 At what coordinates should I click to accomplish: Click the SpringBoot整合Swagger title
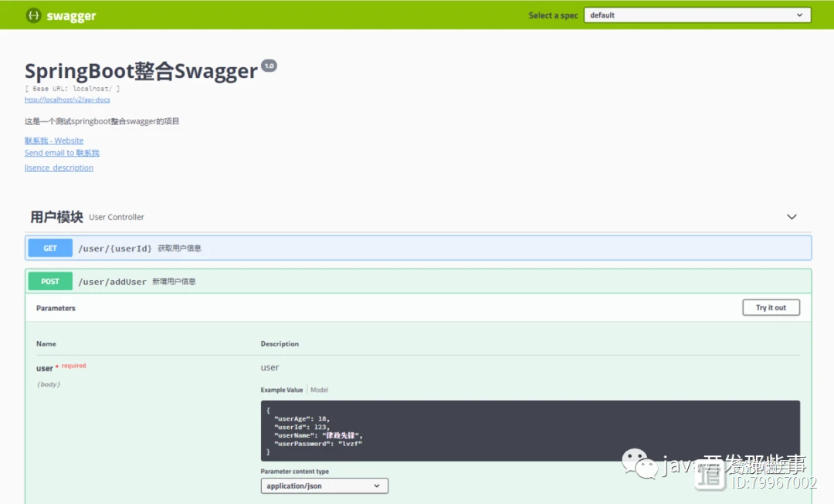[x=141, y=71]
